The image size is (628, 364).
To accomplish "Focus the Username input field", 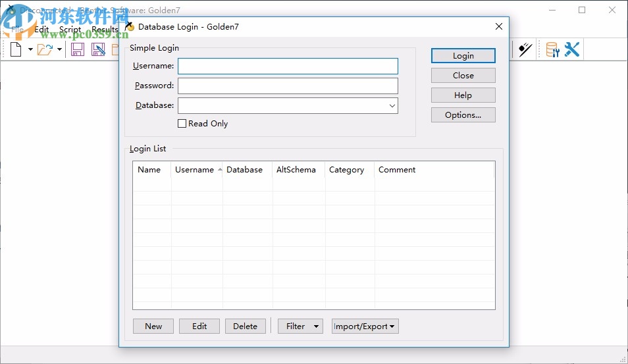I will pos(288,66).
